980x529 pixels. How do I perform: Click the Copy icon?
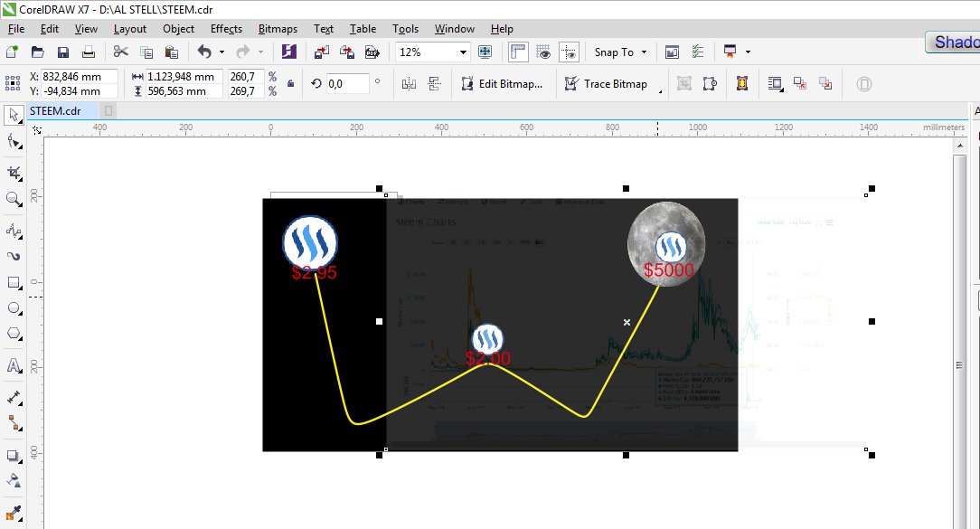(146, 52)
